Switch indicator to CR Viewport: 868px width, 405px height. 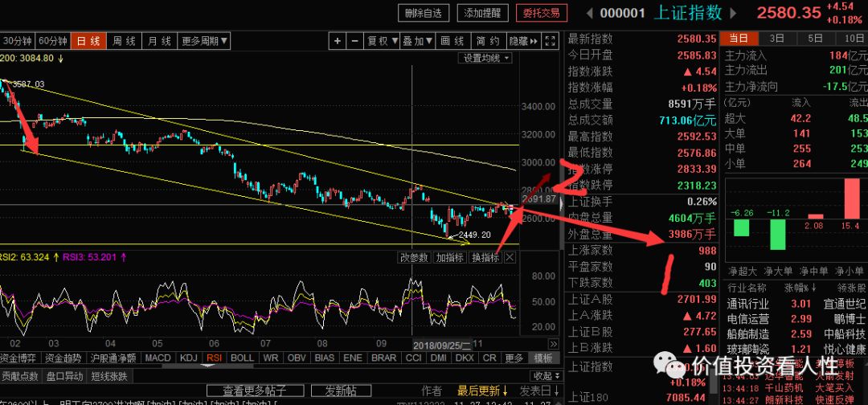pos(489,358)
